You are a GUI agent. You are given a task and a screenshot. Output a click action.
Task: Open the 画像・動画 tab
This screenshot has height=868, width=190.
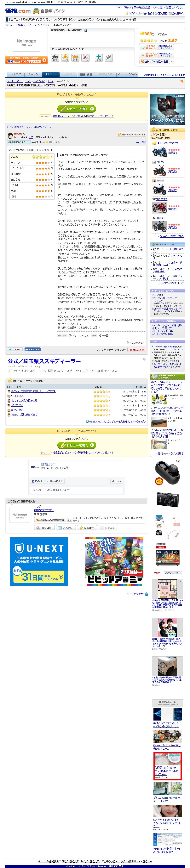pos(86,74)
